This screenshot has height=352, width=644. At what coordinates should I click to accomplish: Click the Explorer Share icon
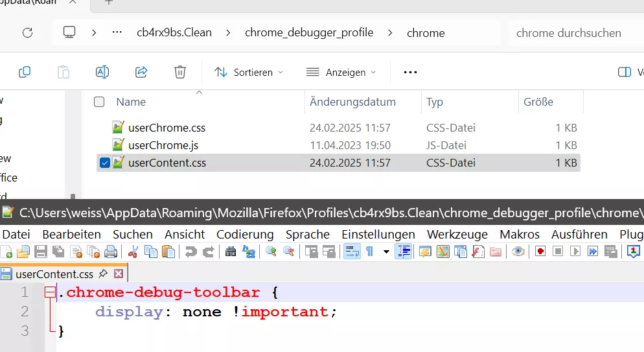(x=141, y=73)
